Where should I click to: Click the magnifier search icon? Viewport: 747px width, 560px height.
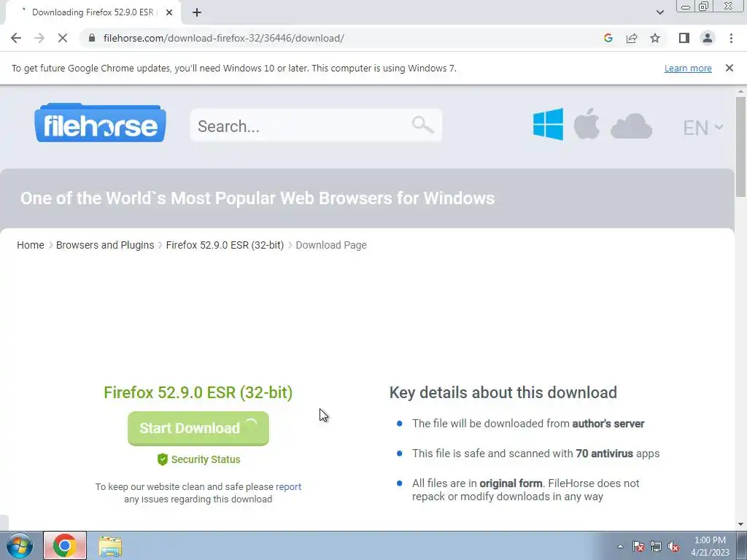pos(422,125)
